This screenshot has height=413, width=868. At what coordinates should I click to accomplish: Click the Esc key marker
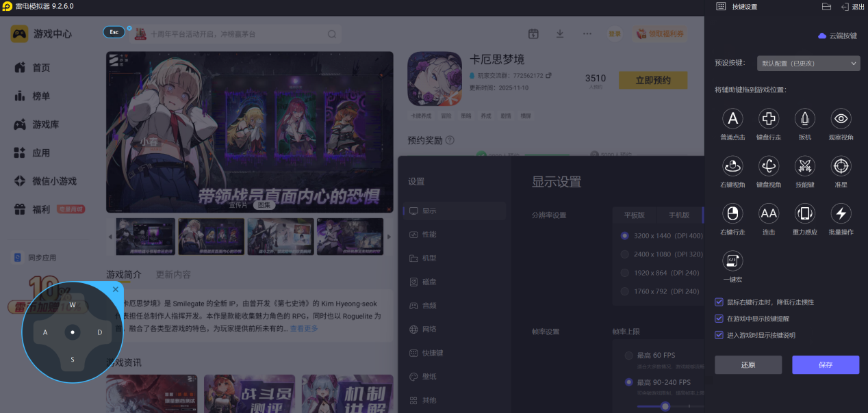114,32
